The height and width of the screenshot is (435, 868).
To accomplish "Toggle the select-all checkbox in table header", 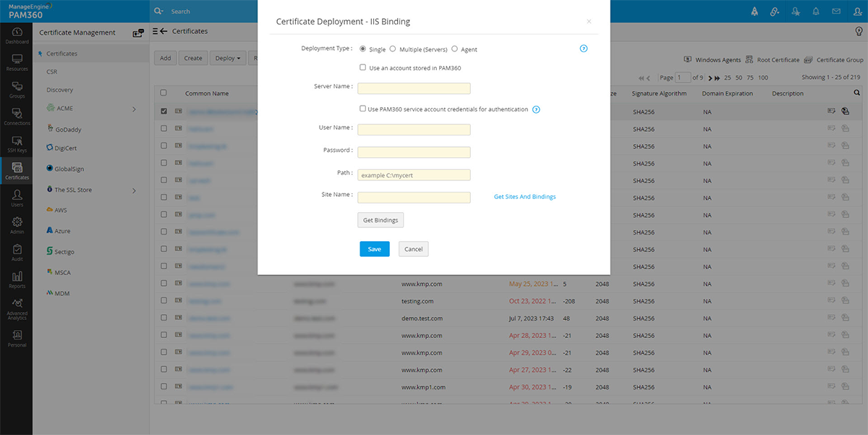I will pyautogui.click(x=163, y=93).
